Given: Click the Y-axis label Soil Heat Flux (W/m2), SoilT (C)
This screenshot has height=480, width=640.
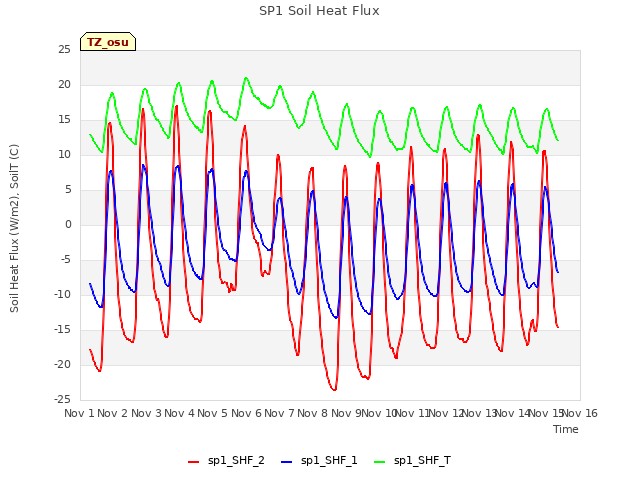Looking at the screenshot, I should 14,228.
